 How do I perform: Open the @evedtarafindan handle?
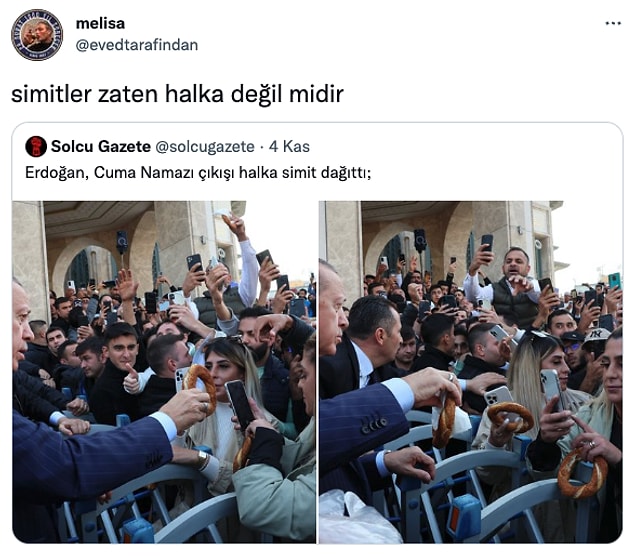click(x=136, y=45)
